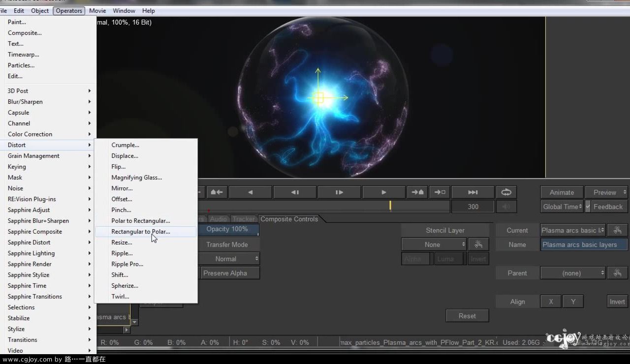Open the Operators menu
630x364 pixels.
(x=69, y=10)
